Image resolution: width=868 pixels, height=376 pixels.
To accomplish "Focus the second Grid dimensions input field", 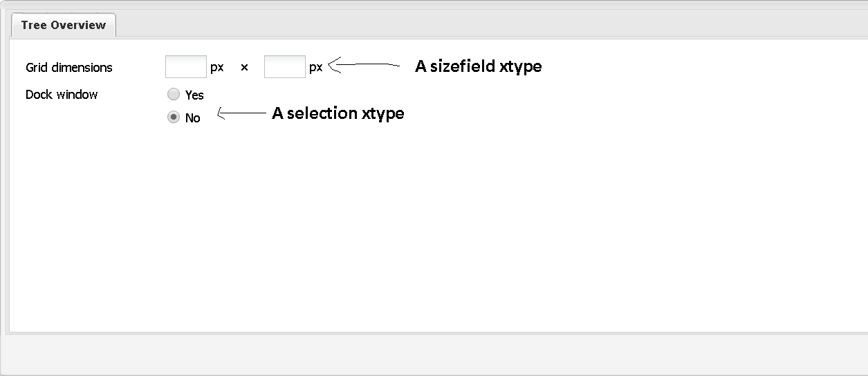I will pos(284,67).
